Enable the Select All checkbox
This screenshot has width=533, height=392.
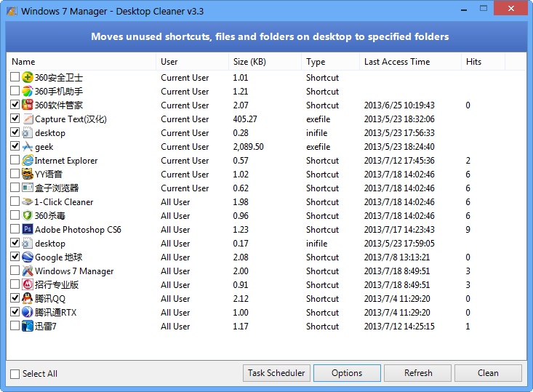[15, 374]
